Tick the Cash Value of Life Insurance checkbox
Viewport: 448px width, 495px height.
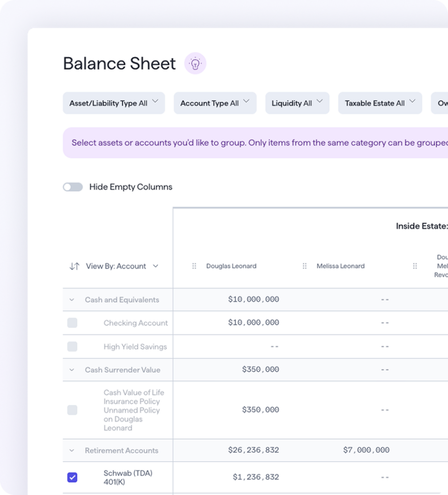(72, 410)
